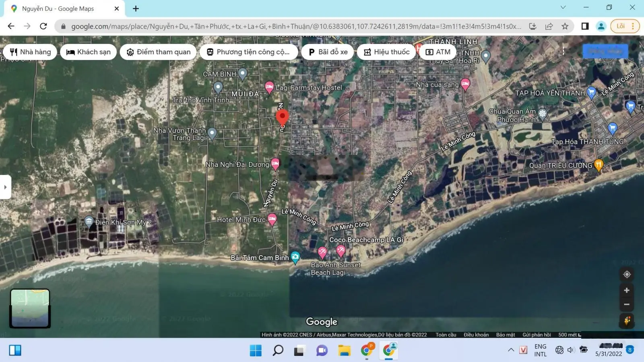Bookmark this page with the star icon
This screenshot has width=644, height=362.
tap(565, 26)
